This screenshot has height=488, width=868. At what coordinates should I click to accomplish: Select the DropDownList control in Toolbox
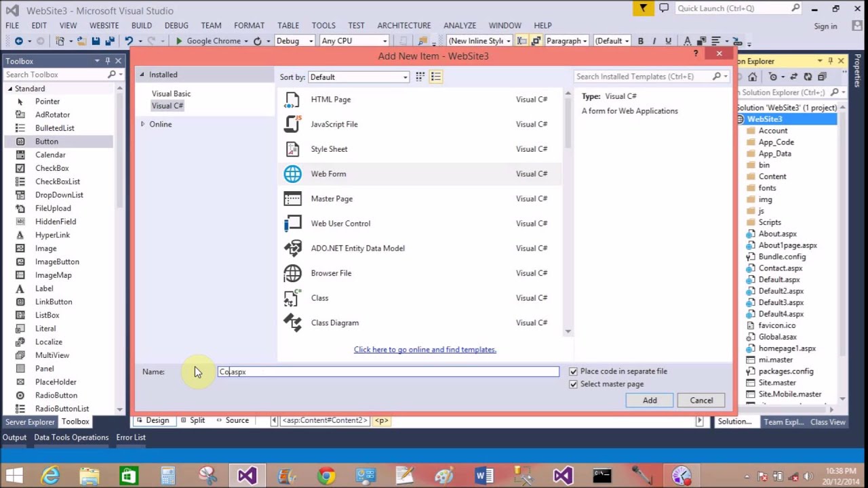[x=59, y=195]
